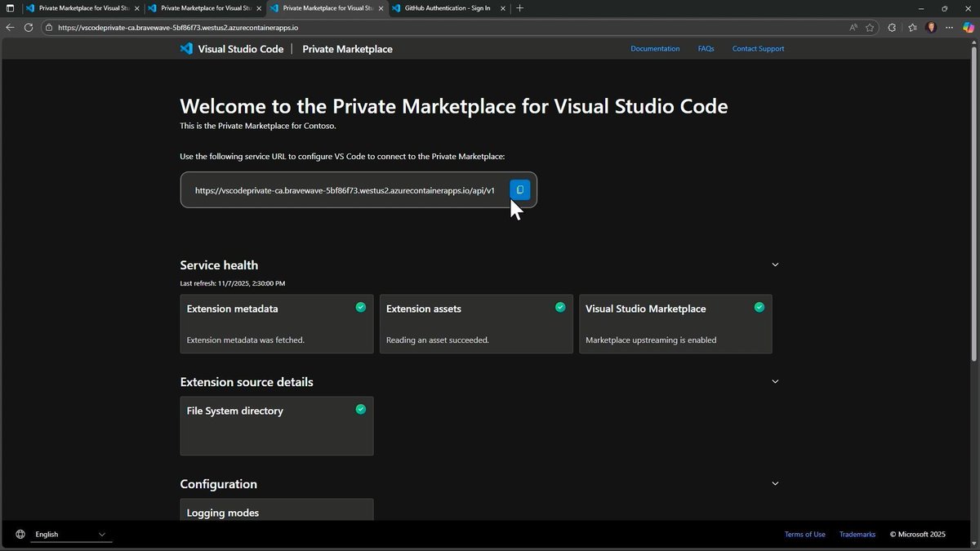The width and height of the screenshot is (980, 551).
Task: Collapse the Service health section
Action: 774,264
